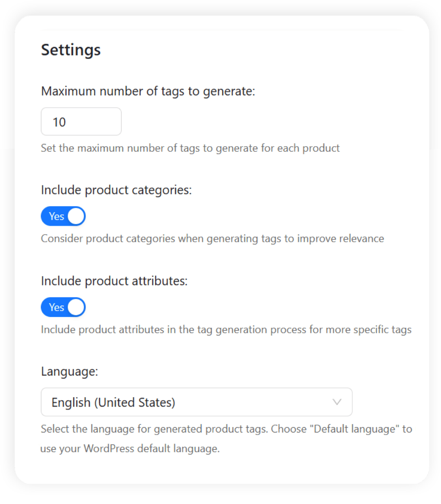The image size is (441, 504).
Task: Disable the 'Include product categories' toggle
Action: click(63, 216)
